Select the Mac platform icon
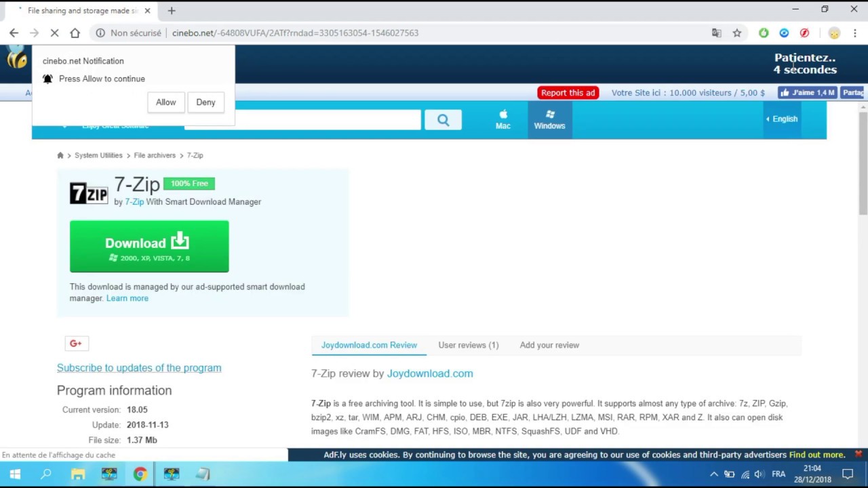Image resolution: width=868 pixels, height=488 pixels. coord(503,119)
